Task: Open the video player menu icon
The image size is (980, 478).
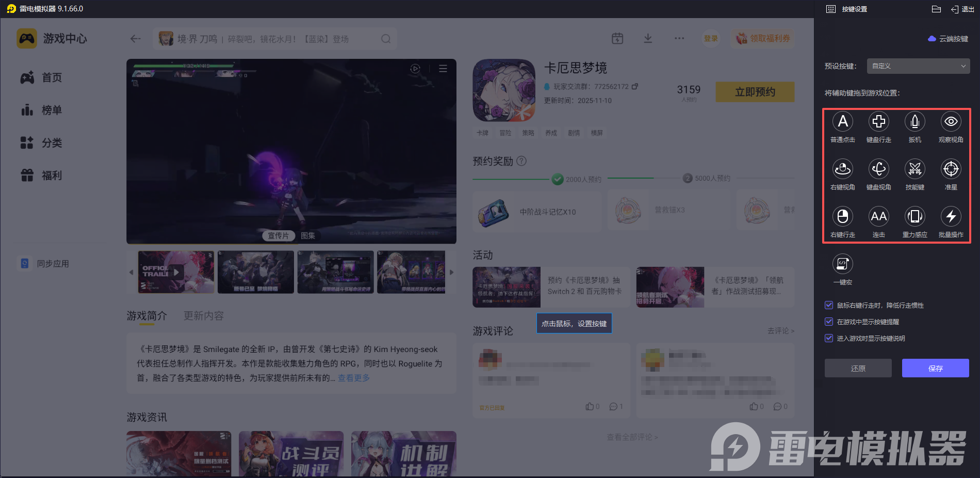Action: pos(443,69)
